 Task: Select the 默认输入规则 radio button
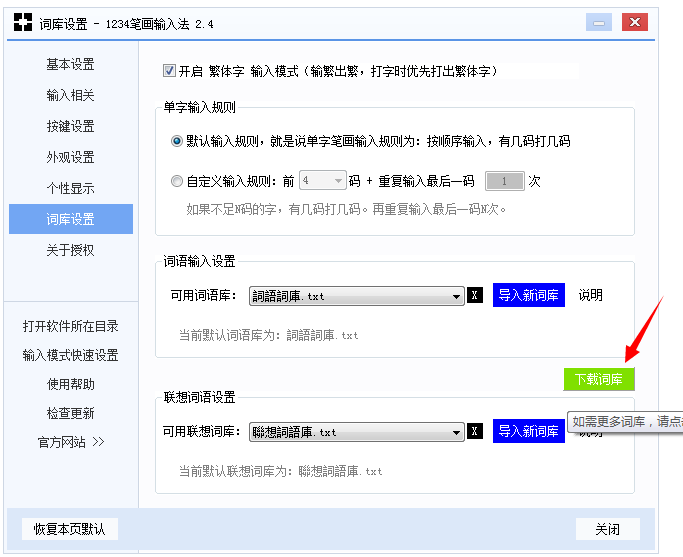pos(177,142)
